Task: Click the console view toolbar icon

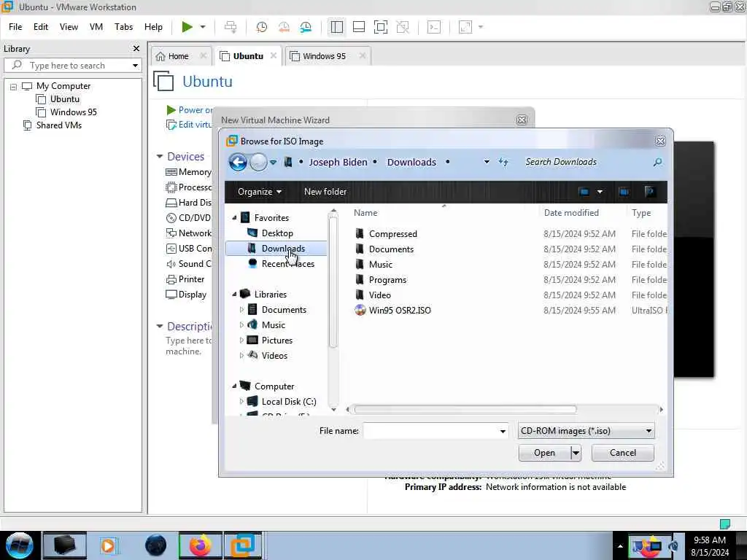Action: 434,27
